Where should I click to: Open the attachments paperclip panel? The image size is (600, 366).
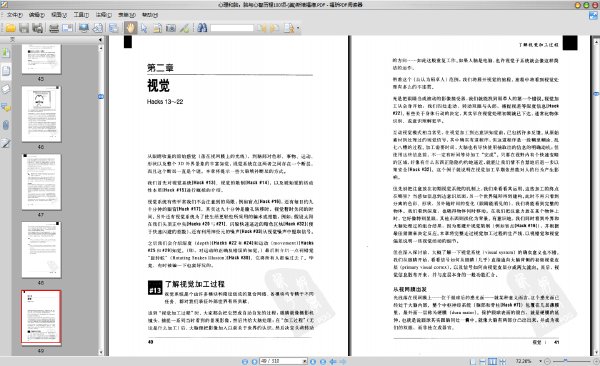(5, 125)
